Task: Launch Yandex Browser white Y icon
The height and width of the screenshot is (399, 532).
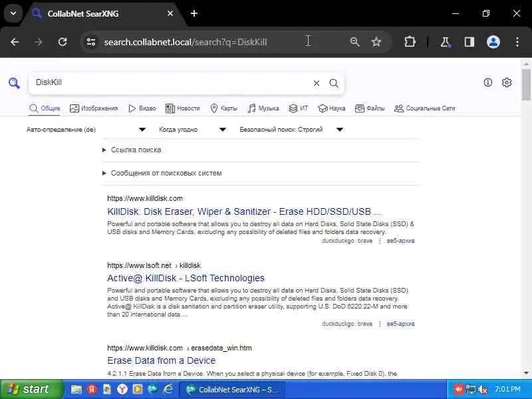Action: point(122,389)
